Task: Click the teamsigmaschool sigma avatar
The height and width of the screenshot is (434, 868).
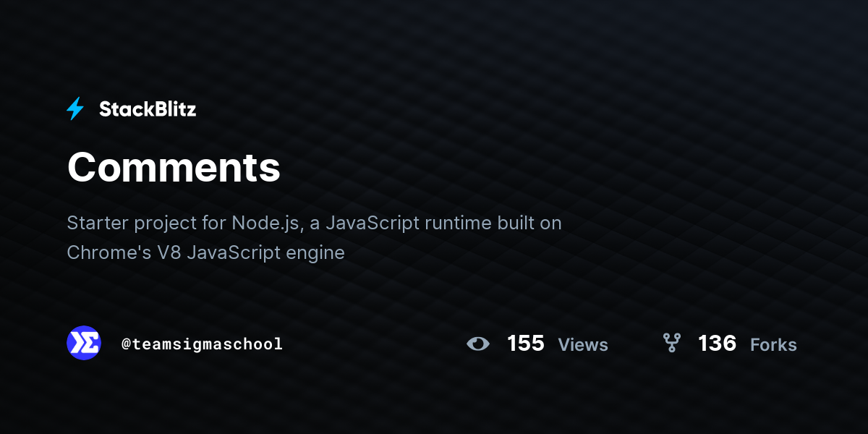Action: (84, 343)
